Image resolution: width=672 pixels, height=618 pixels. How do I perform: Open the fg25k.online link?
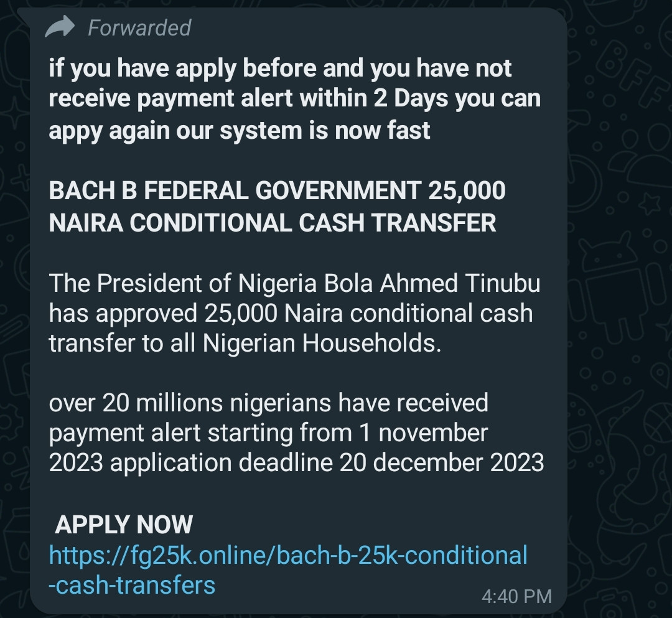[x=288, y=555]
